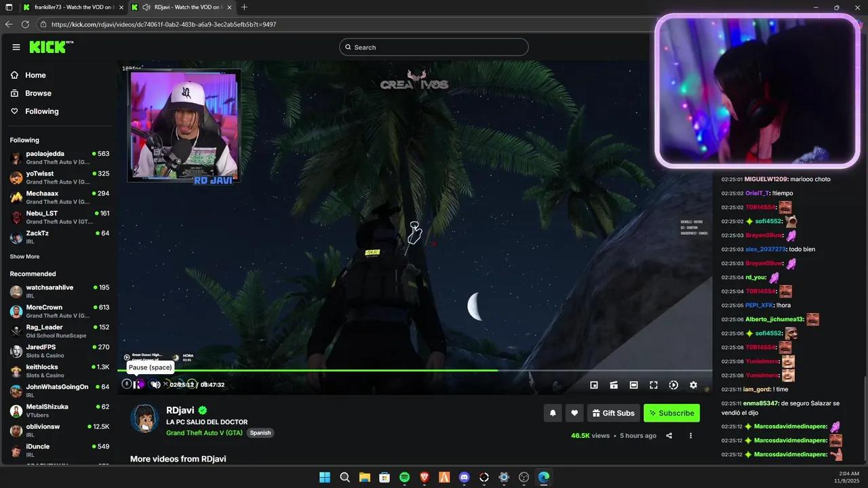Expand the Following list via Show More

coord(24,256)
